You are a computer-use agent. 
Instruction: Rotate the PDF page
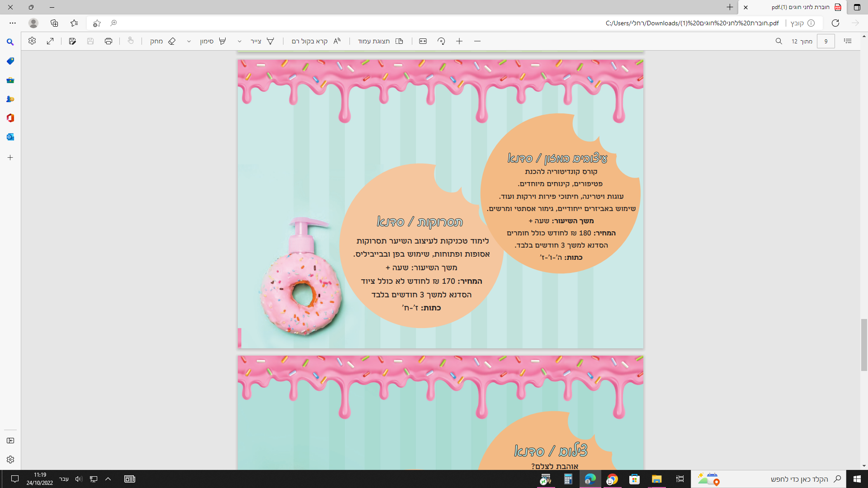pyautogui.click(x=441, y=41)
